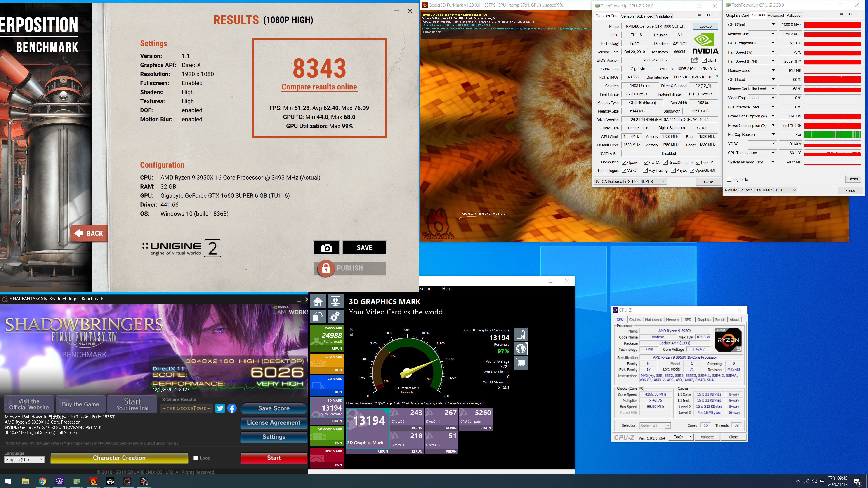This screenshot has height=488, width=868.
Task: Toggle the DirectML checkbox
Action: tap(698, 162)
